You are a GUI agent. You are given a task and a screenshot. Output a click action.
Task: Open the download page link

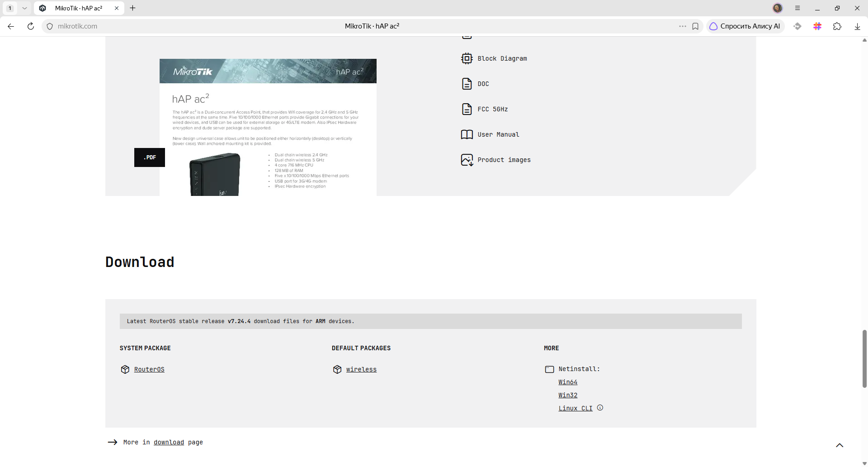(169, 442)
